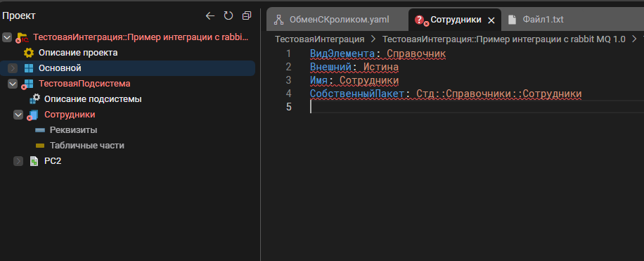Viewport: 644px width, 261px height.
Task: Expand the Основной node
Action: point(13,68)
